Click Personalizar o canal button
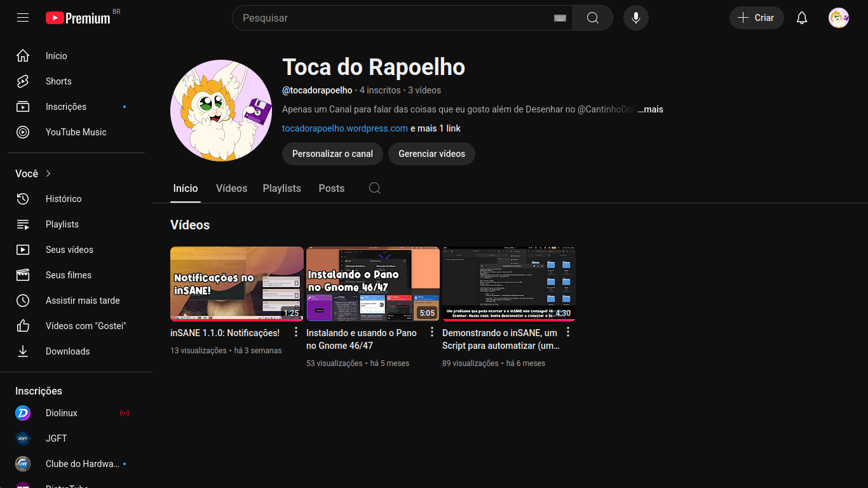 point(332,154)
